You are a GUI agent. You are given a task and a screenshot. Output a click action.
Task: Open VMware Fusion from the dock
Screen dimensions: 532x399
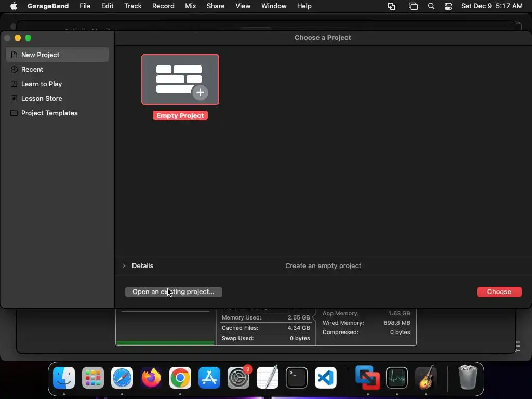[368, 378]
